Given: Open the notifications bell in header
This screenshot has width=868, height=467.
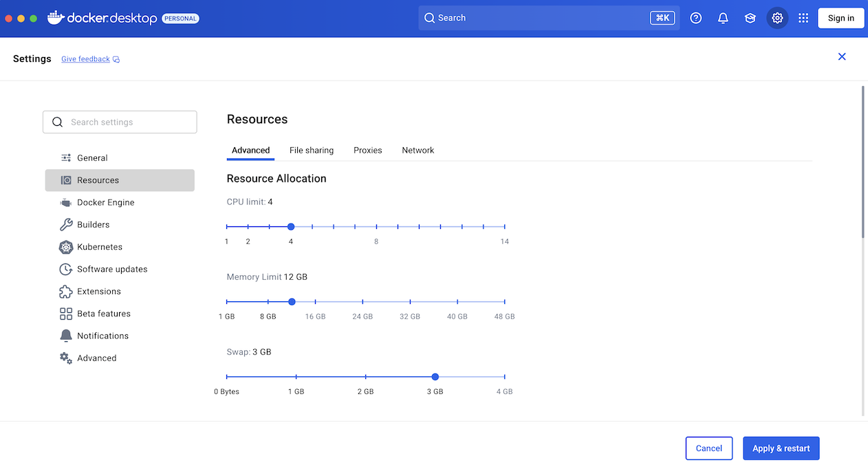Looking at the screenshot, I should [x=723, y=19].
